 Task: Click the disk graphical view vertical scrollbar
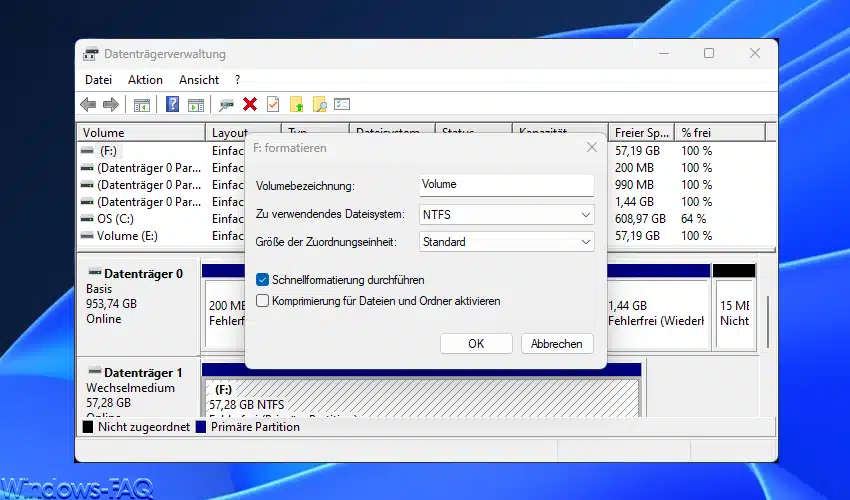768,322
